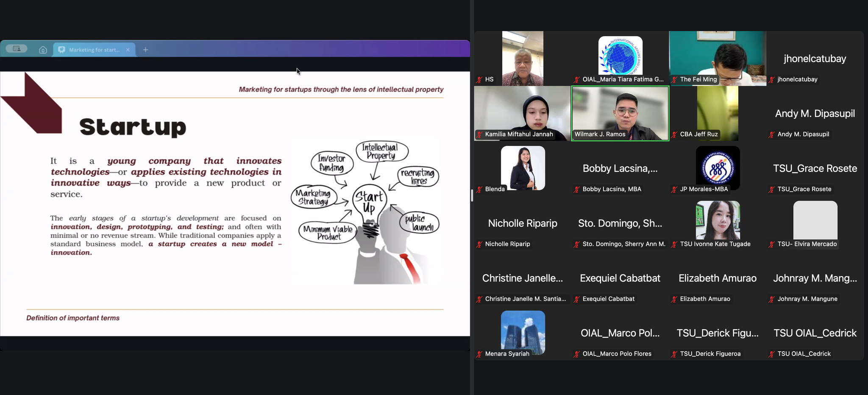
Task: Click the large 'Nicholle Riparip' name
Action: pyautogui.click(x=523, y=223)
